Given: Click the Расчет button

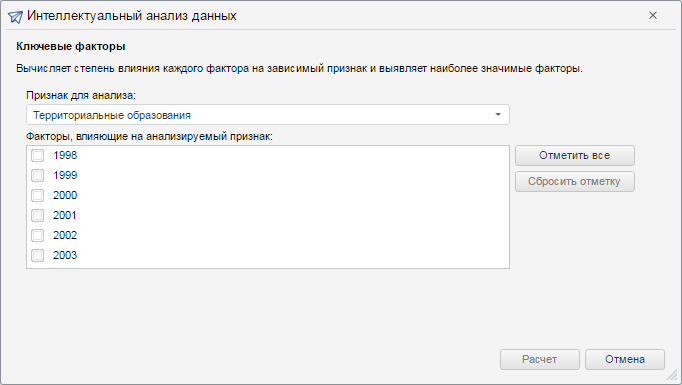Looking at the screenshot, I should click(x=539, y=359).
